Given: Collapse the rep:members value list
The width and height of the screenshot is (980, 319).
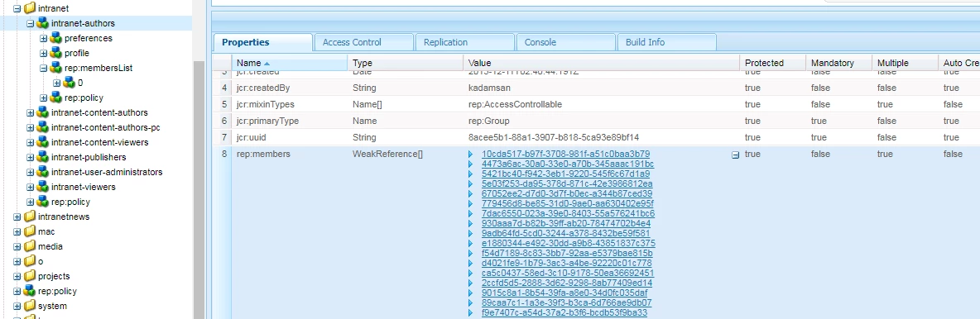Looking at the screenshot, I should pyautogui.click(x=736, y=155).
